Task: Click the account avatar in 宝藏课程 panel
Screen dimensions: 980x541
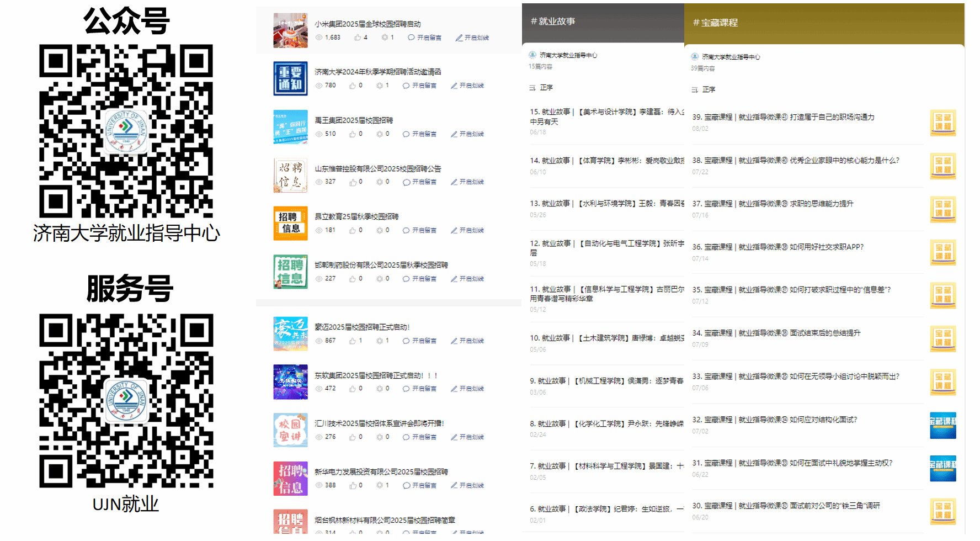Action: click(695, 57)
